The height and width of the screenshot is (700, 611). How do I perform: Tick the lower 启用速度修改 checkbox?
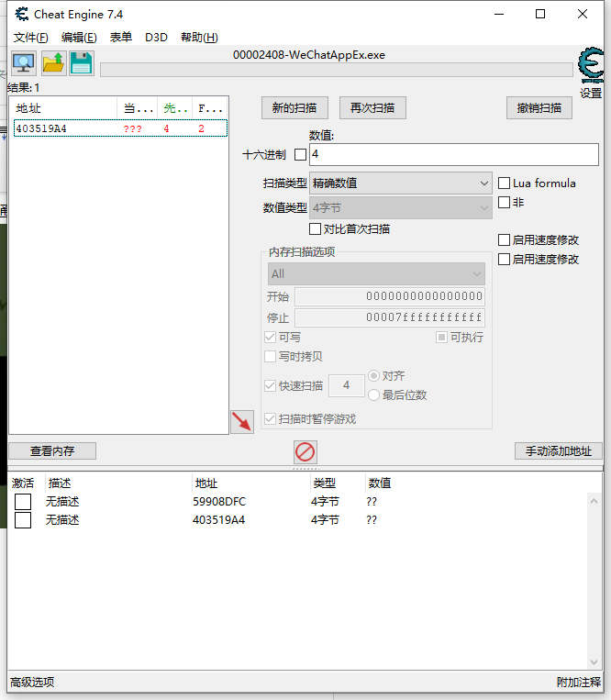tap(504, 260)
